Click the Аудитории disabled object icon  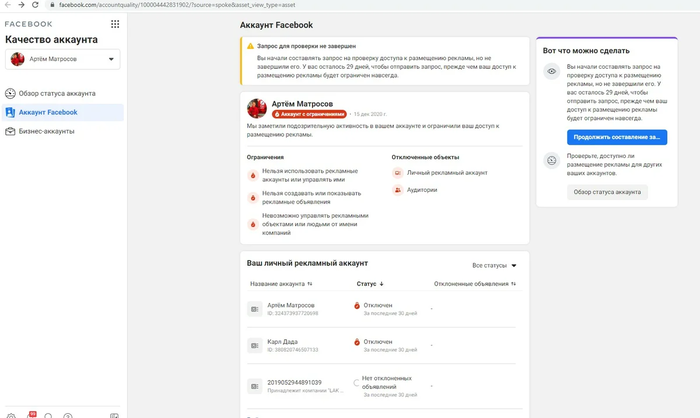(397, 190)
